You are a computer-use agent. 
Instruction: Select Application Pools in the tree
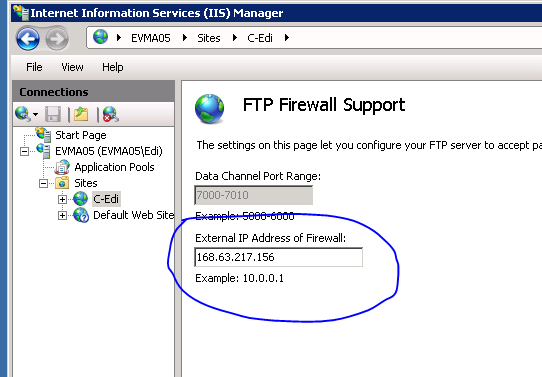coord(114,167)
